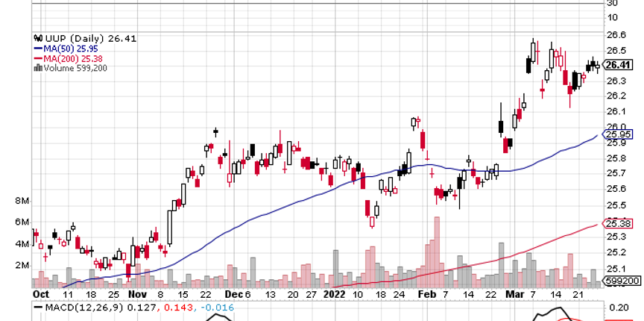Click the blue 25.95 price tag on axis

pos(622,135)
